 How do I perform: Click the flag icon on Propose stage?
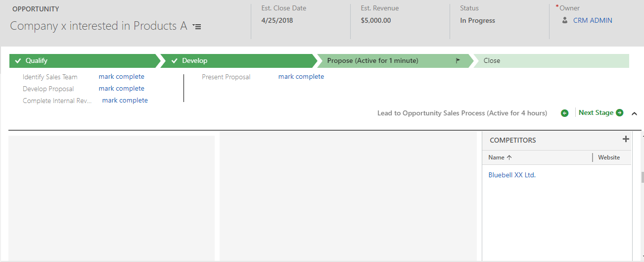458,61
